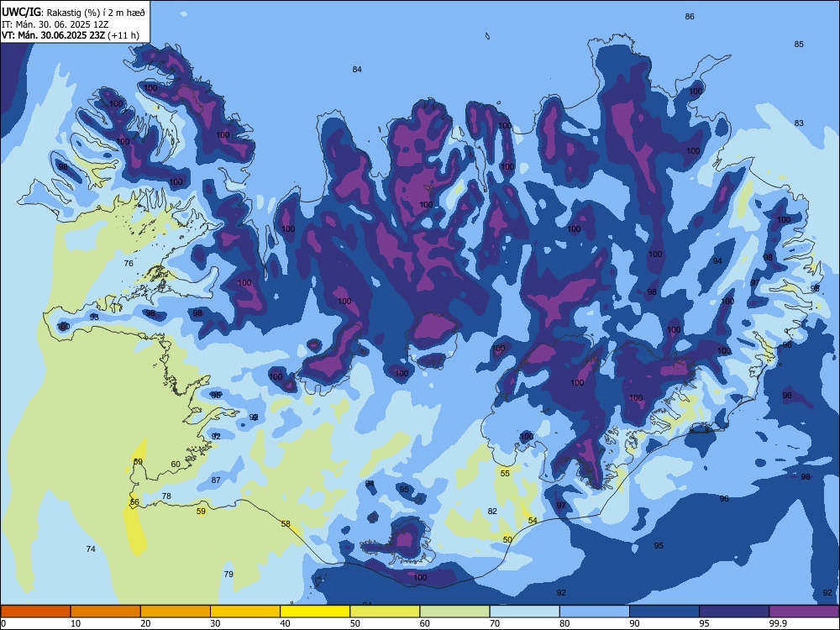Viewport: 840px width, 630px height.
Task: Click the 'IT: Mán. 30. 06. 2025 12Z' line
Action: tap(55, 24)
